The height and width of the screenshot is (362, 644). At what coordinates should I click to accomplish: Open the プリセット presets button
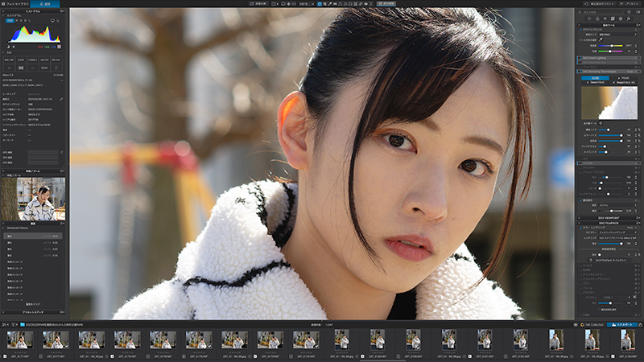coord(630,4)
